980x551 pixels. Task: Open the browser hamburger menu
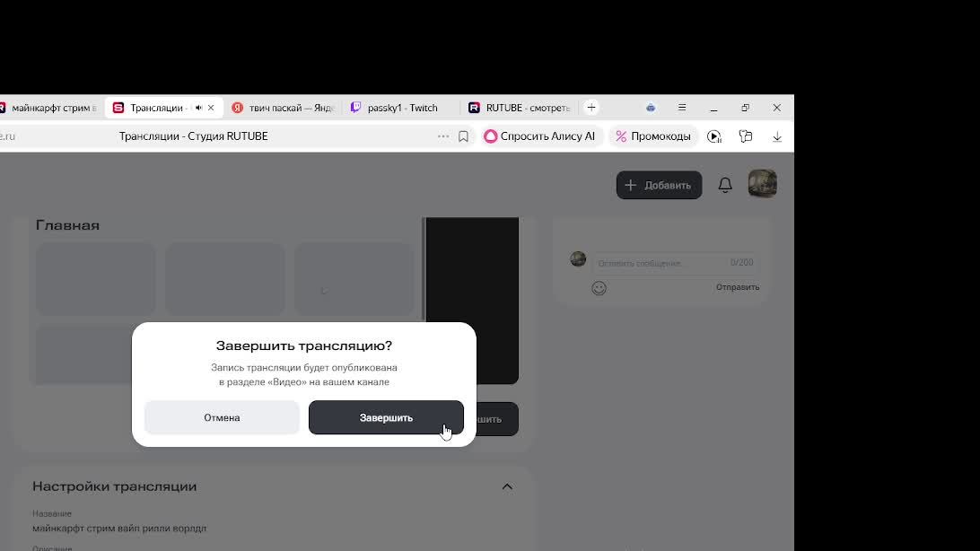pos(682,108)
